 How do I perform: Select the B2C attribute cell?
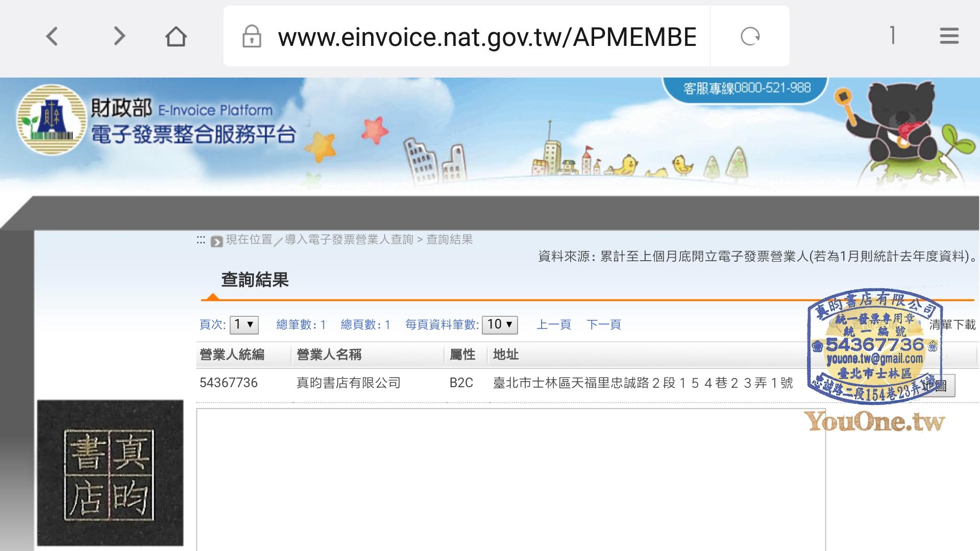coord(461,383)
